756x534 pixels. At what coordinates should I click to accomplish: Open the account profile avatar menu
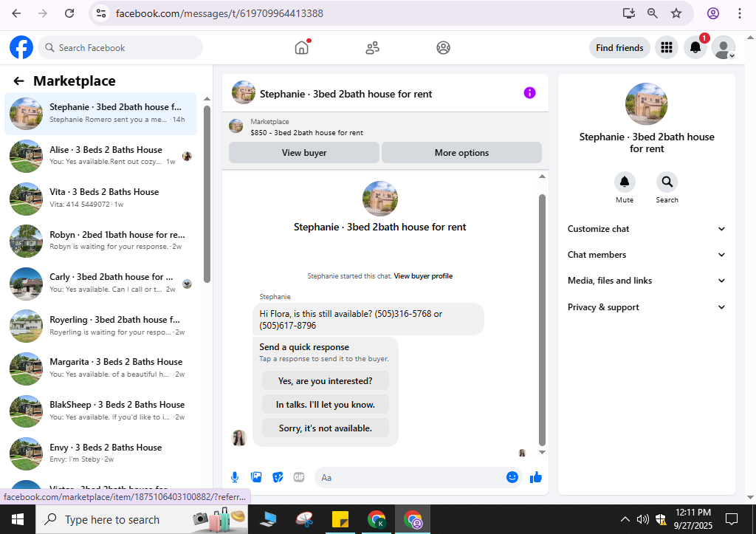pos(724,47)
